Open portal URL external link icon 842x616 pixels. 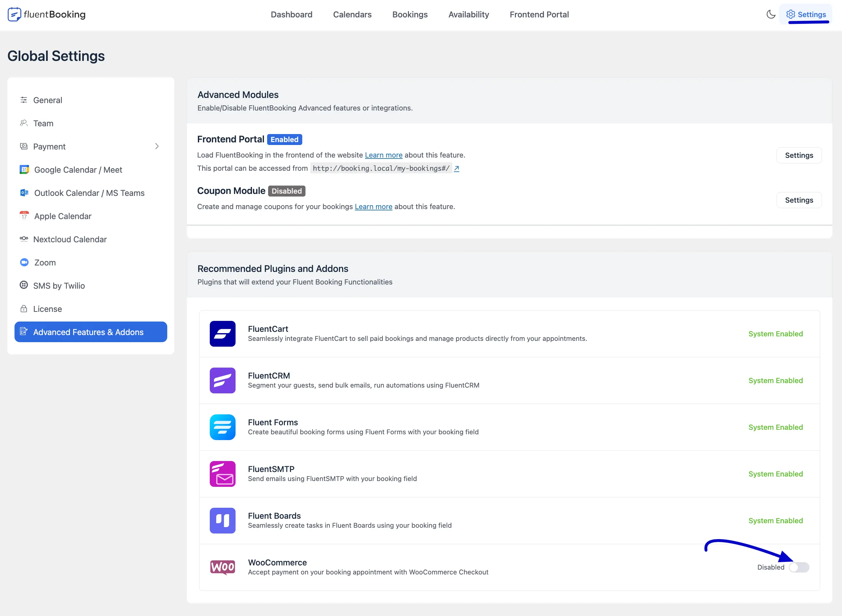coord(456,168)
